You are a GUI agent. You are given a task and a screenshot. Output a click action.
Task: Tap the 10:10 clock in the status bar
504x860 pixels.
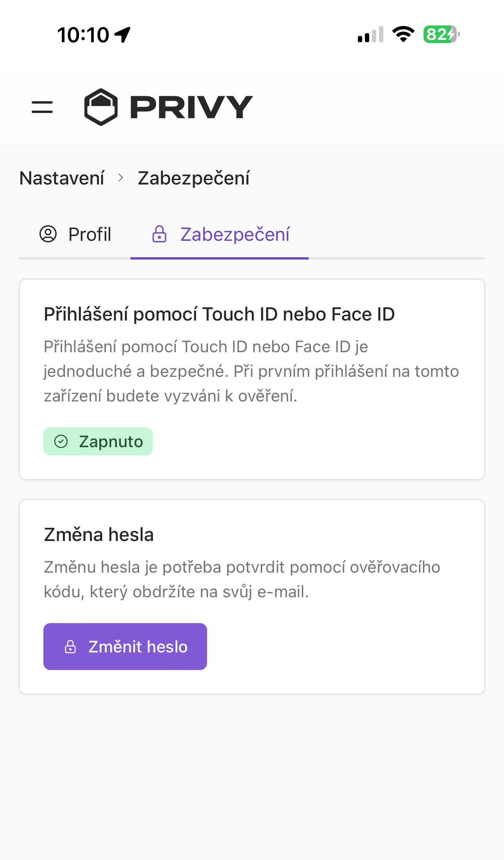[x=84, y=34]
